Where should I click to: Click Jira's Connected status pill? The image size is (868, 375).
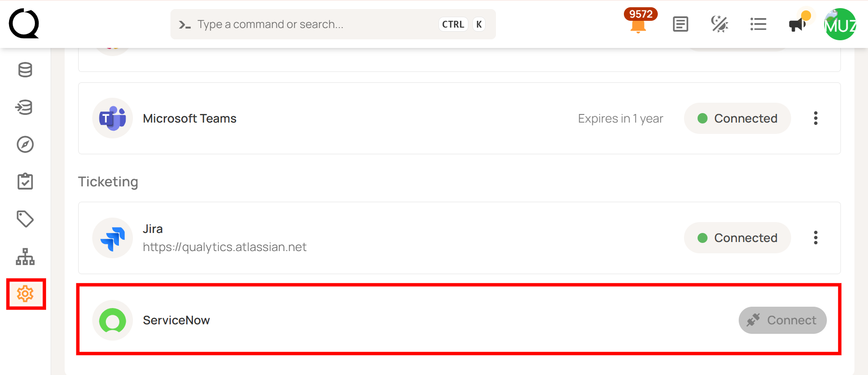[737, 237]
